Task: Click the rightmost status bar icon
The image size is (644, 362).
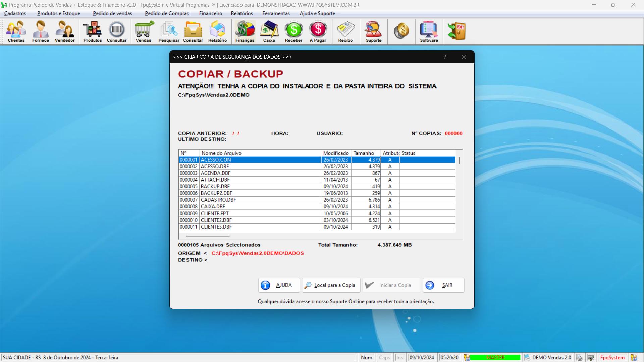Action: pos(634,358)
